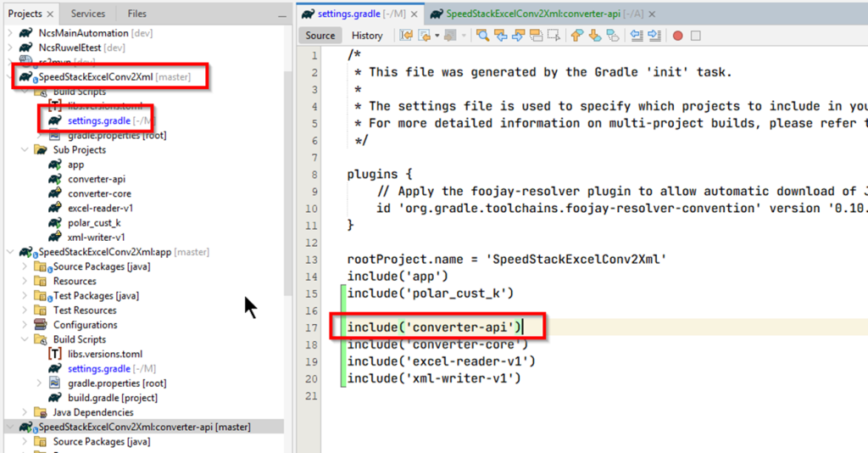The image size is (868, 453).
Task: Click the Previous Bookmark arrow icon
Action: point(576,36)
